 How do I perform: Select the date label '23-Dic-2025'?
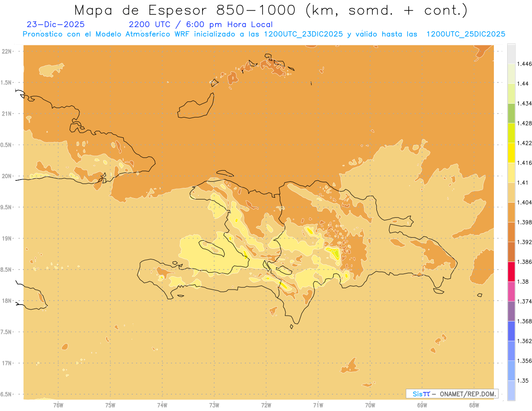pyautogui.click(x=55, y=24)
